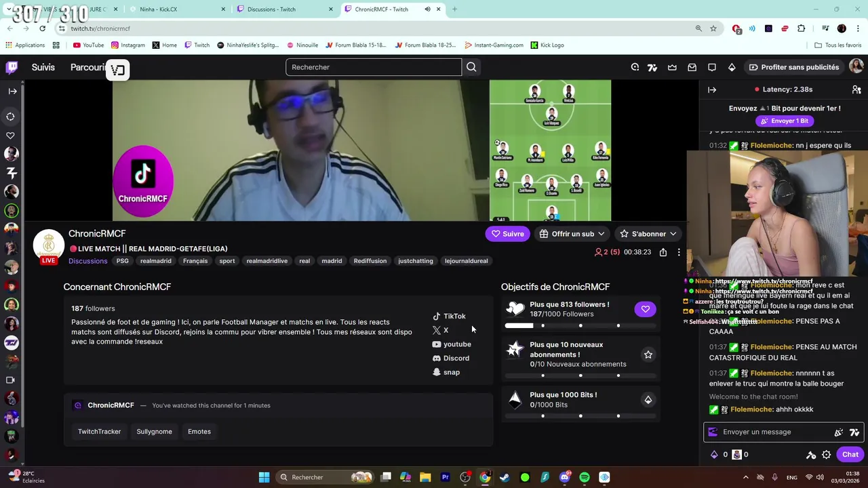
Task: Open Prime loot crown icon
Action: click(x=672, y=67)
